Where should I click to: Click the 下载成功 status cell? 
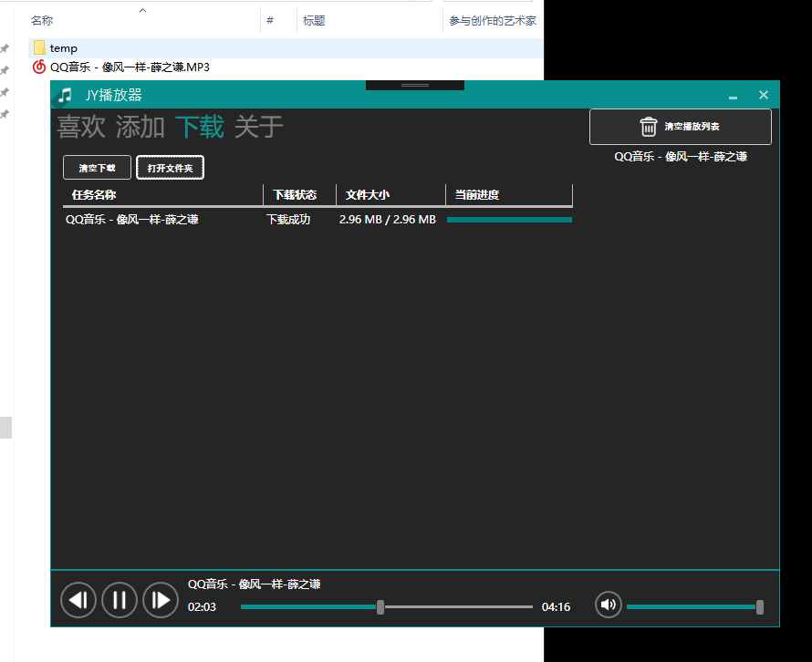pos(288,220)
